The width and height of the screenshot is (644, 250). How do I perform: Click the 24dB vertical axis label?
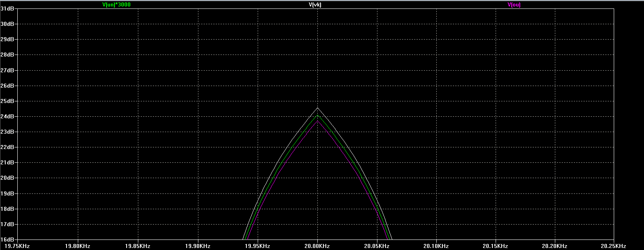pyautogui.click(x=7, y=116)
